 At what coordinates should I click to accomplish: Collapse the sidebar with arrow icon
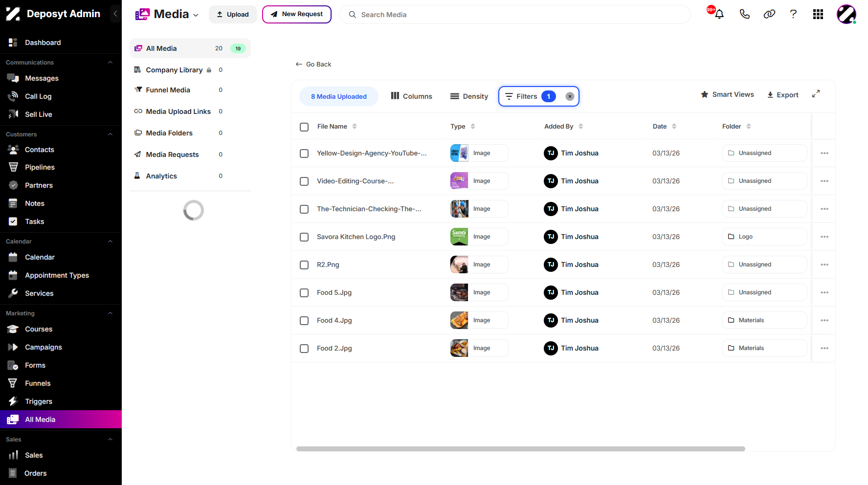(x=115, y=14)
